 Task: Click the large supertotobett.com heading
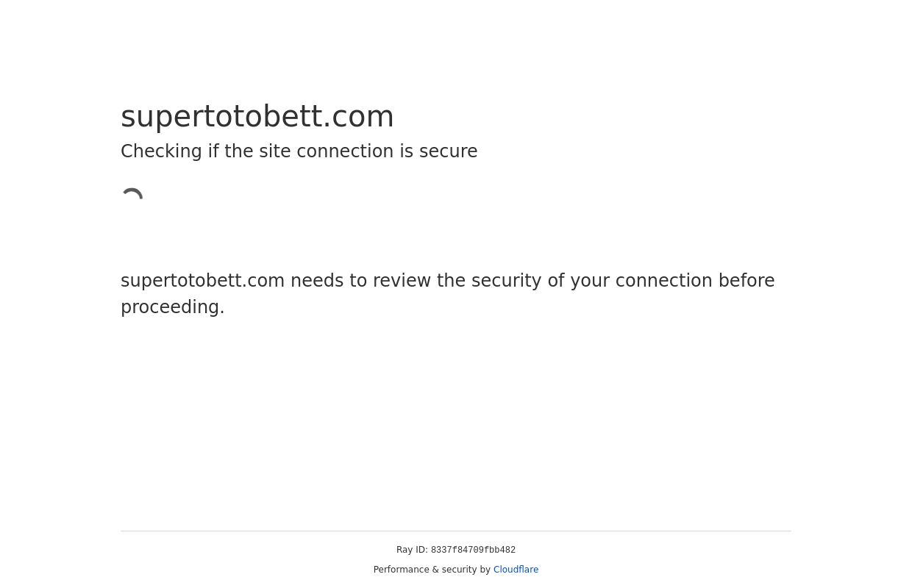[257, 116]
